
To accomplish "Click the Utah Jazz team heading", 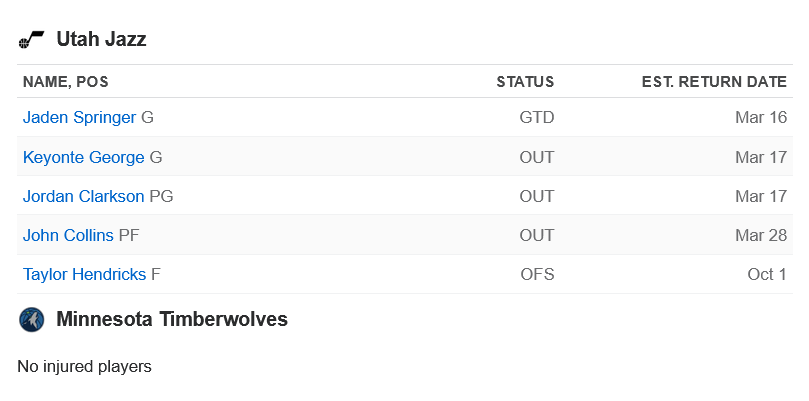I will pyautogui.click(x=101, y=39).
